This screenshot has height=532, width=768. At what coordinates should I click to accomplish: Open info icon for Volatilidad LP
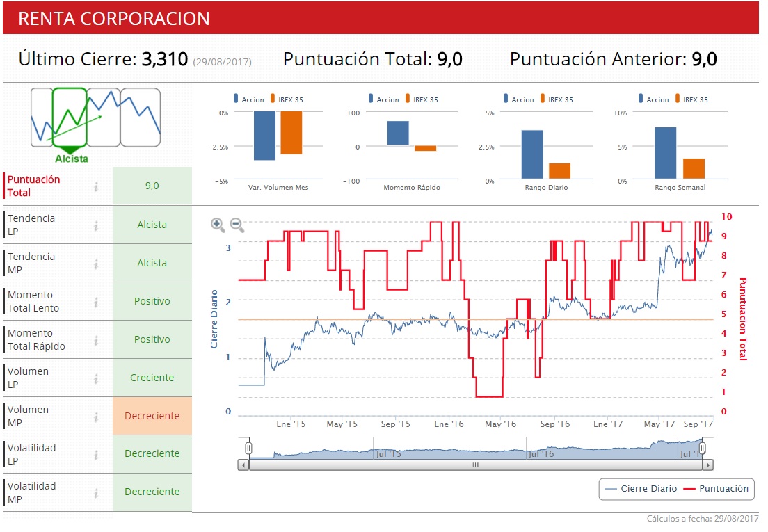[x=97, y=455]
